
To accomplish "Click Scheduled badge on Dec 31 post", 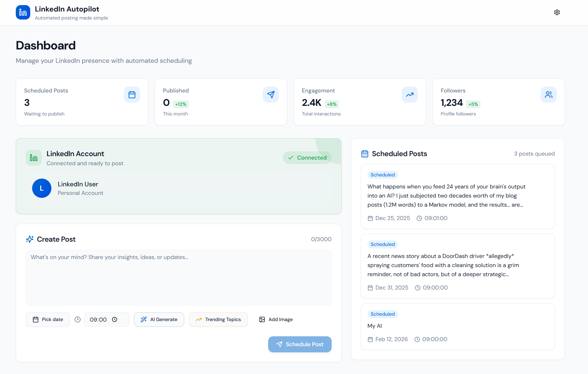I will [x=382, y=244].
